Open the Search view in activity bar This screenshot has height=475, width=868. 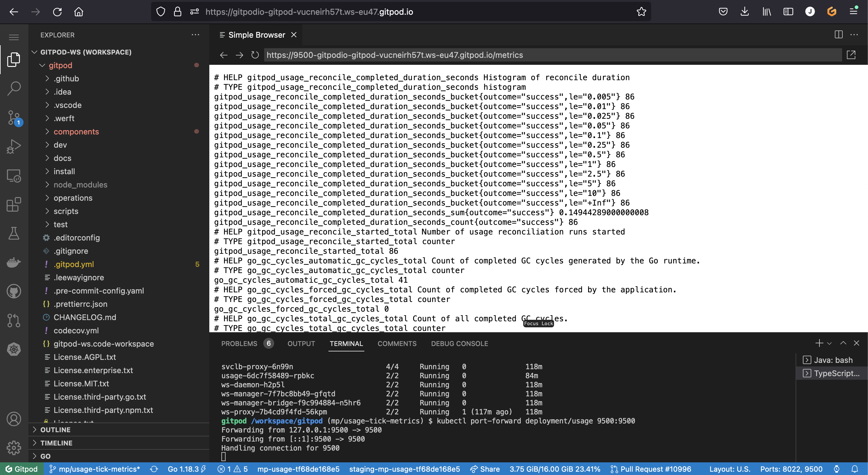click(x=14, y=88)
